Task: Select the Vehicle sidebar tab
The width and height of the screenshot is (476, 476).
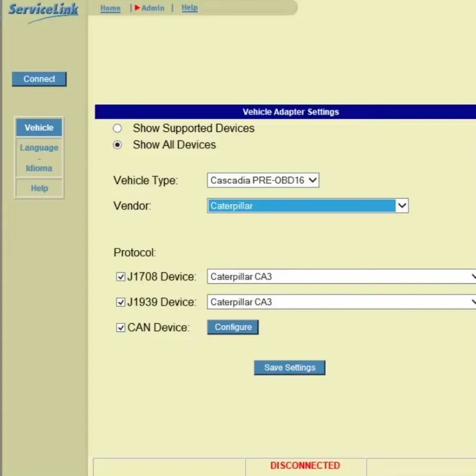Action: pos(39,128)
